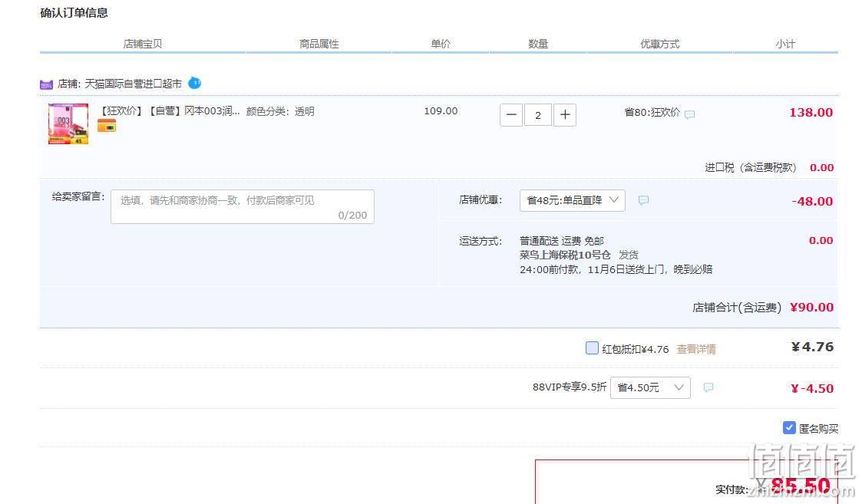
Task: Click the 商品属性 column header
Action: click(x=319, y=44)
